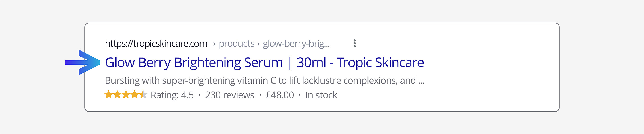Click the half-filled fifth rating star
The image size is (644, 134).
143,95
